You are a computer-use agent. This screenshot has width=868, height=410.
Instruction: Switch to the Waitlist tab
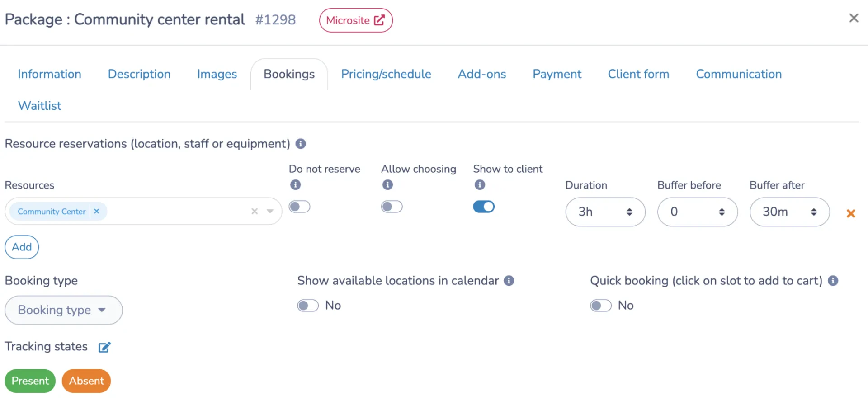[40, 106]
